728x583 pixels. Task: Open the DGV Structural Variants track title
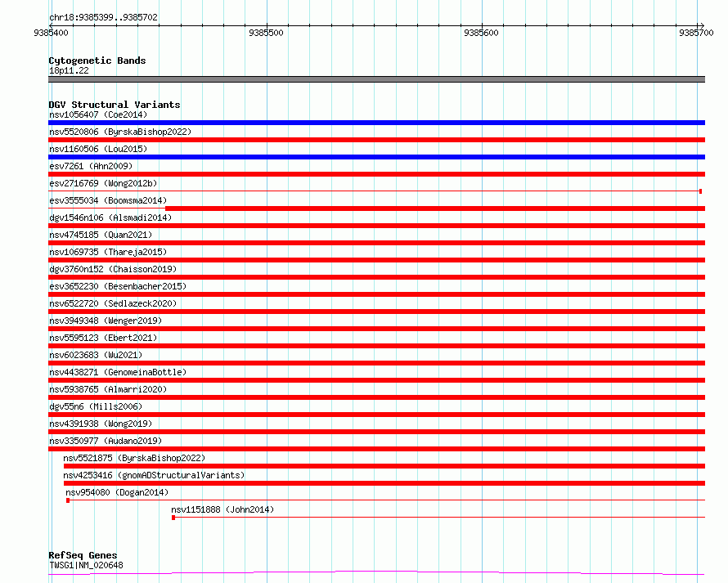click(x=115, y=105)
